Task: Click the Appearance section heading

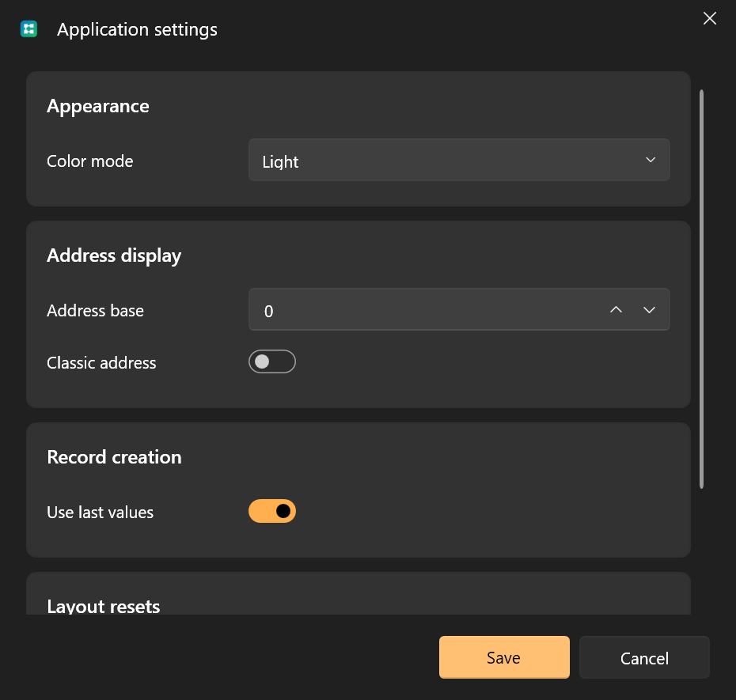Action: coord(97,106)
